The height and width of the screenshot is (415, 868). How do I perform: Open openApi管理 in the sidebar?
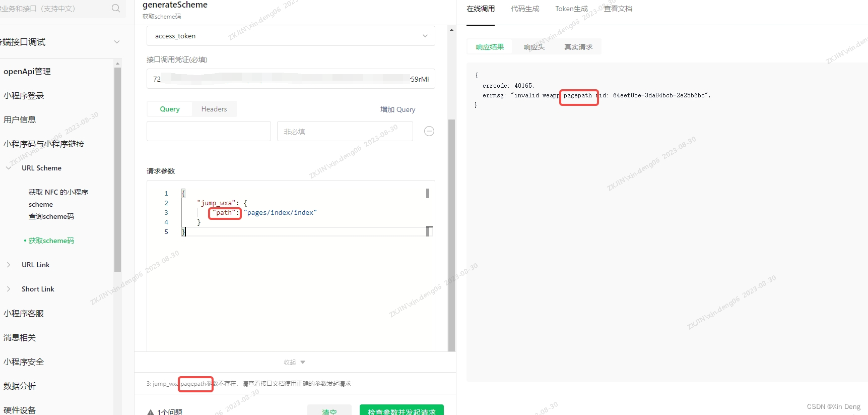(27, 71)
